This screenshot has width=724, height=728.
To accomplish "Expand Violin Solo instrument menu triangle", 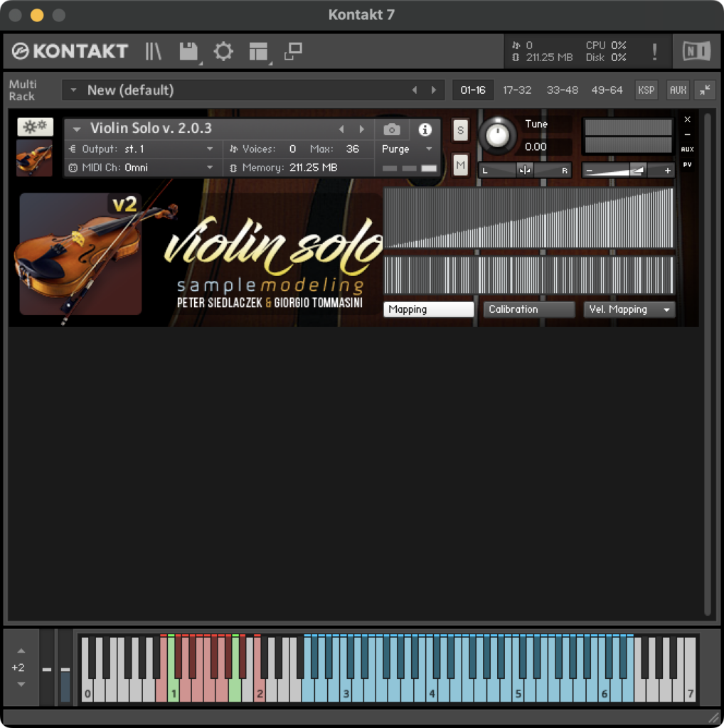I will point(77,129).
